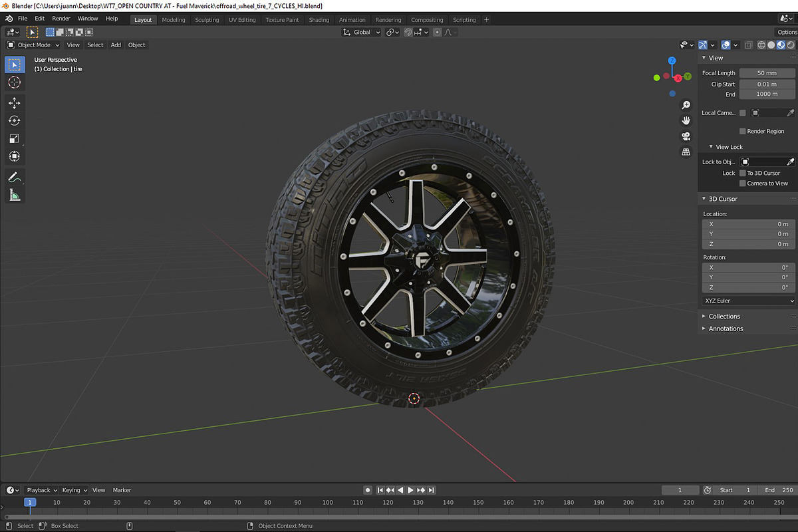Click the eyedropper beside Lock to Object
This screenshot has width=798, height=532.
[791, 162]
